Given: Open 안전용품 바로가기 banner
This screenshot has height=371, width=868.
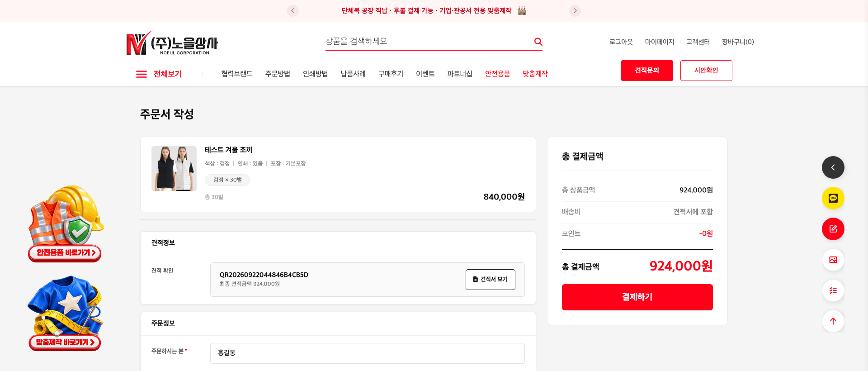Looking at the screenshot, I should point(66,224).
